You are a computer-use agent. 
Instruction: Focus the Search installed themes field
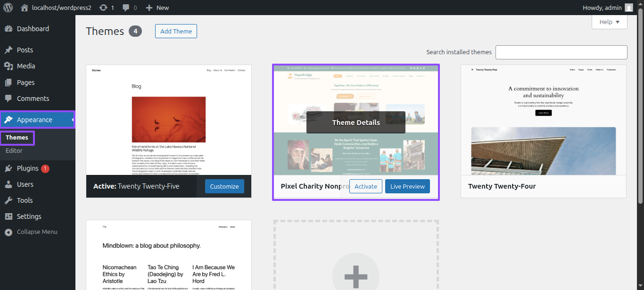point(561,52)
